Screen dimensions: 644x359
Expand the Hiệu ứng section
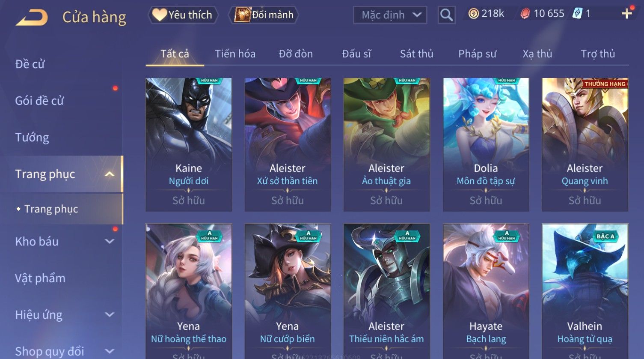click(x=110, y=315)
